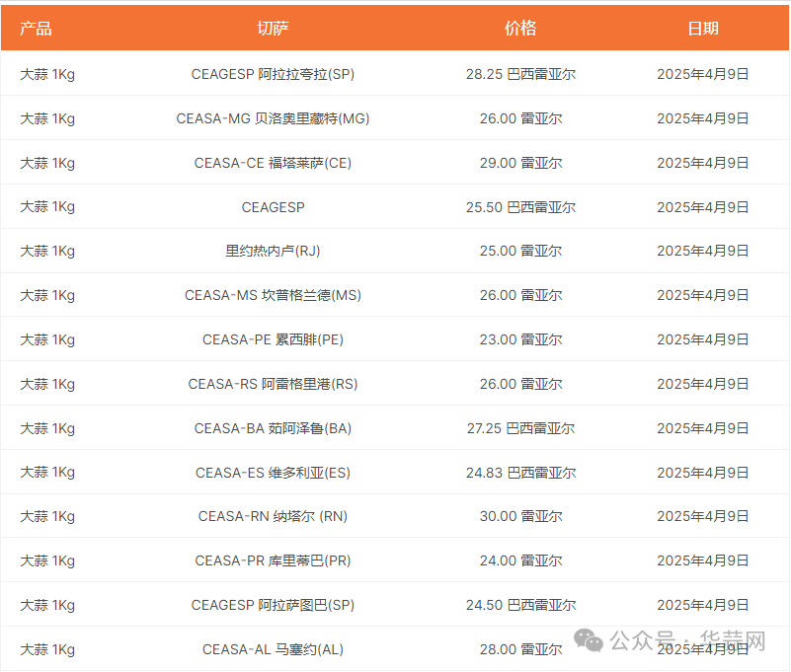Click the 产品 column header
Screen dimensions: 791x672
pos(36,29)
